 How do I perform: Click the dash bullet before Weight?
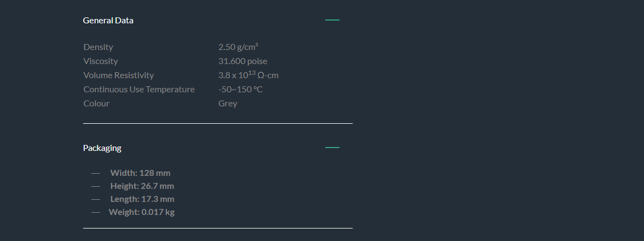click(x=96, y=212)
